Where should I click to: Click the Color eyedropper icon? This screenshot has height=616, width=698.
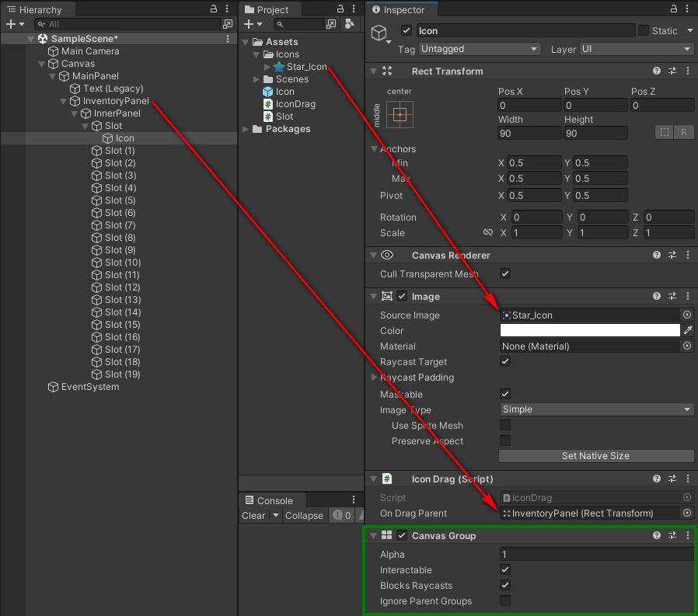coord(688,330)
